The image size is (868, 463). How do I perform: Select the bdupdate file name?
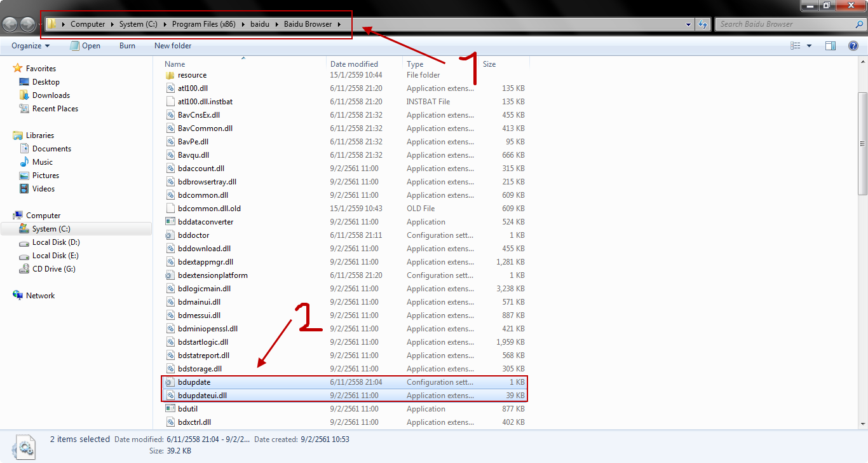(x=194, y=382)
